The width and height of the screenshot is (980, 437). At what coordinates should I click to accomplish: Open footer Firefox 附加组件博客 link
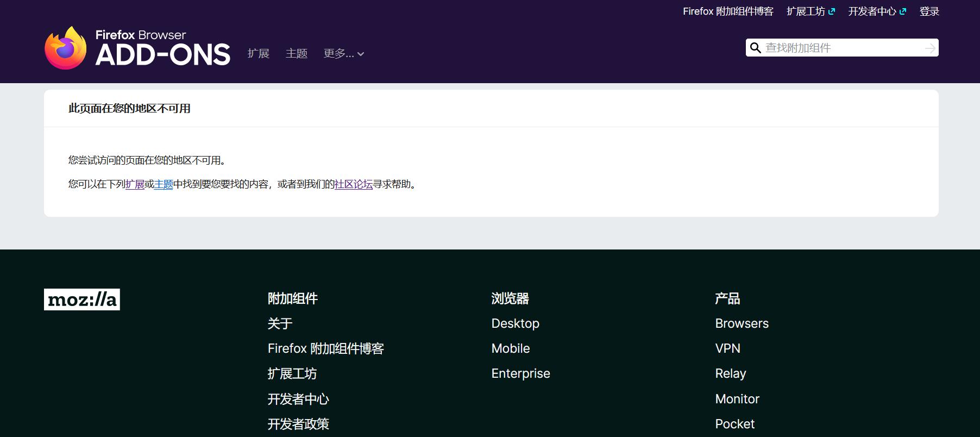pos(326,348)
